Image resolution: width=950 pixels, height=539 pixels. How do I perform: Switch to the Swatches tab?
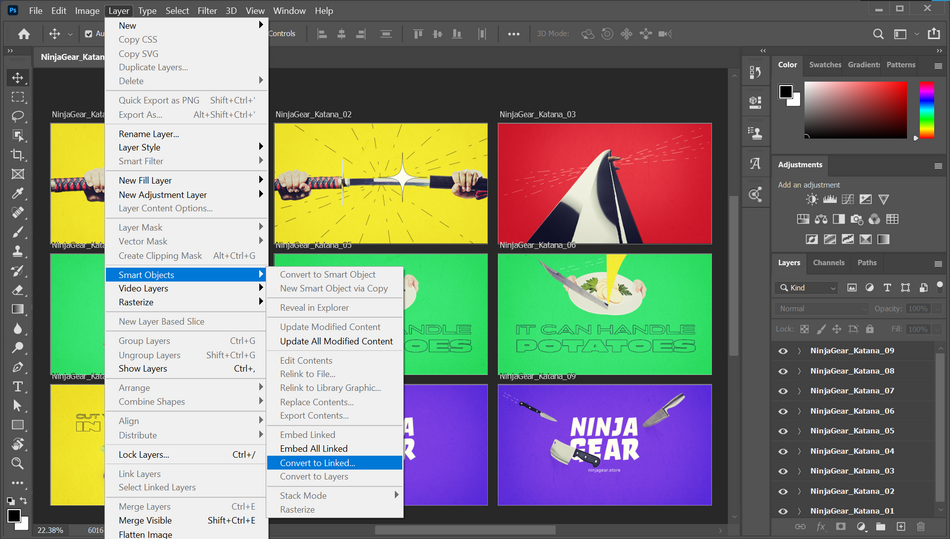click(x=825, y=65)
